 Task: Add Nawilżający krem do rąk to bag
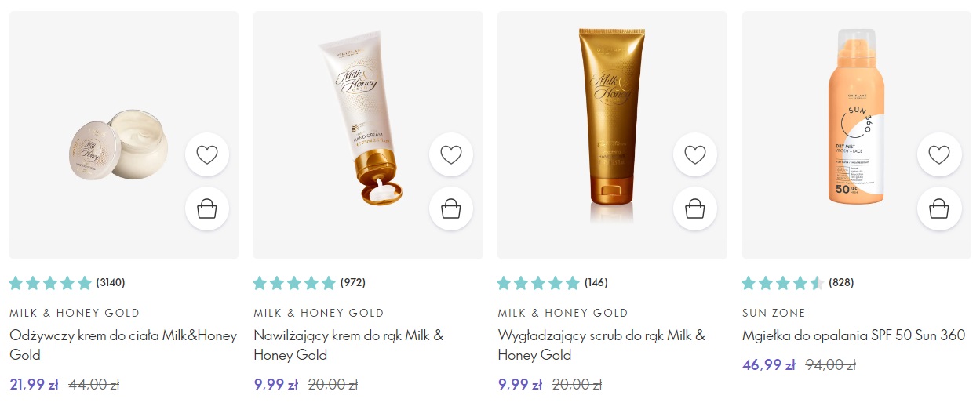pos(451,208)
